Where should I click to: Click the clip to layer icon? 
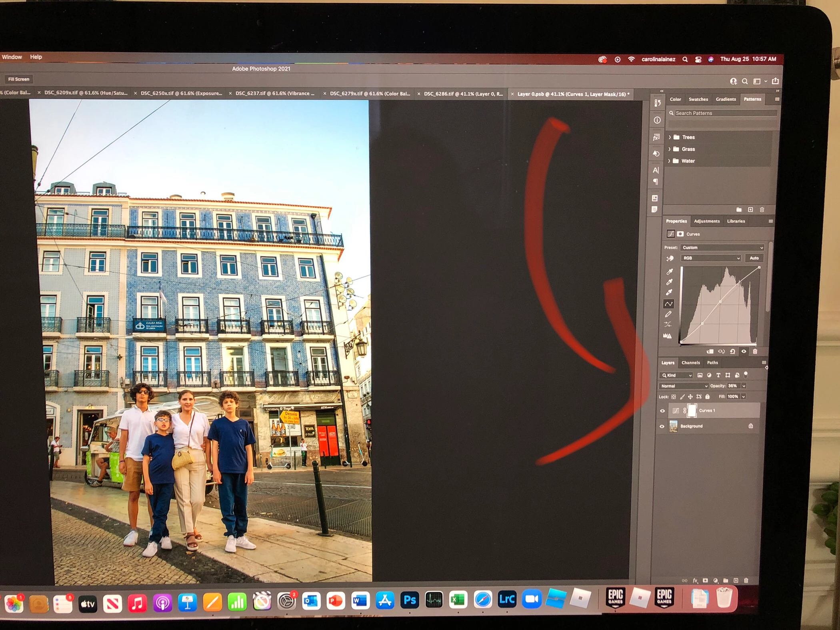click(x=710, y=351)
